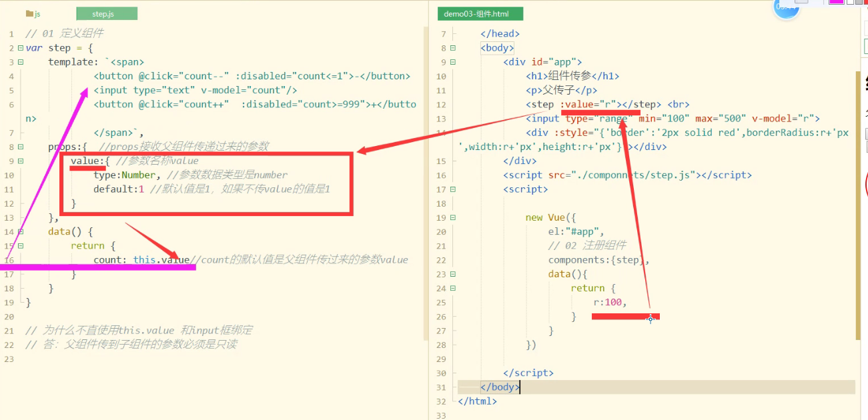Image resolution: width=868 pixels, height=420 pixels.
Task: Collapse the props block at line 8 in step.js
Action: 21,147
